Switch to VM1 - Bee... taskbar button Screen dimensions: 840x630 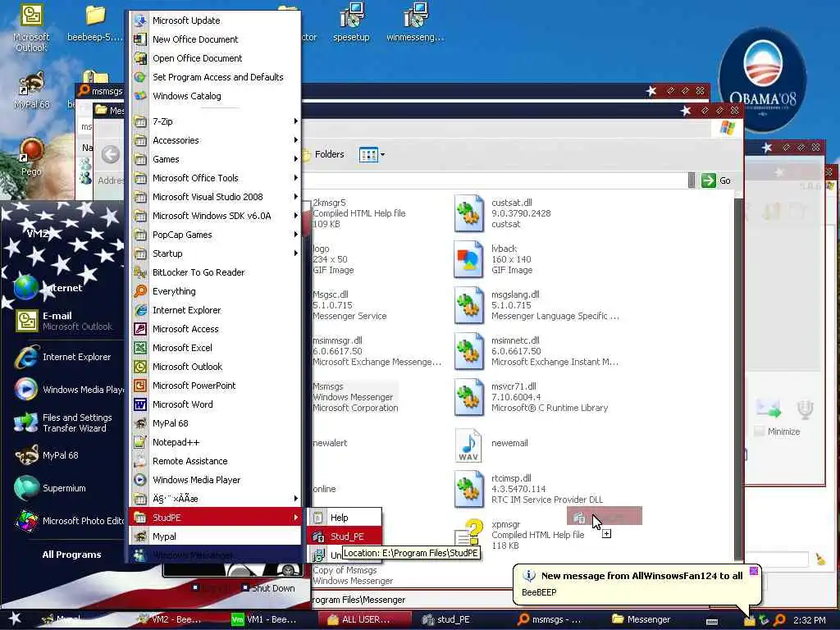(x=263, y=619)
